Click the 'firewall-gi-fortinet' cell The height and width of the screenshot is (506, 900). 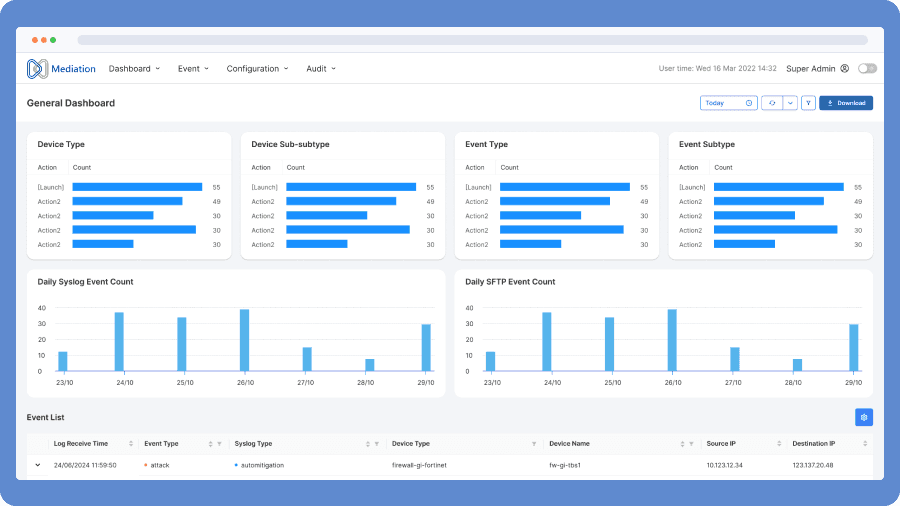tap(419, 465)
